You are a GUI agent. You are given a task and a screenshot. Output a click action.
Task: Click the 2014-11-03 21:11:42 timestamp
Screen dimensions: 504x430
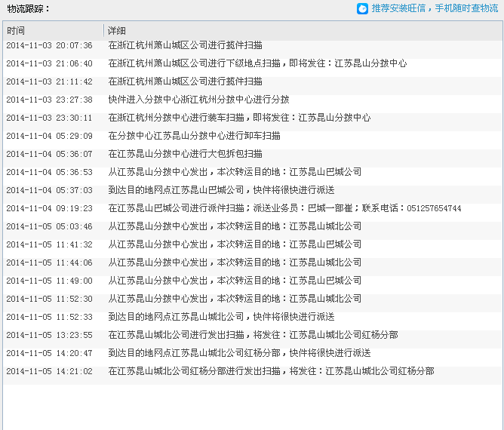click(x=49, y=81)
